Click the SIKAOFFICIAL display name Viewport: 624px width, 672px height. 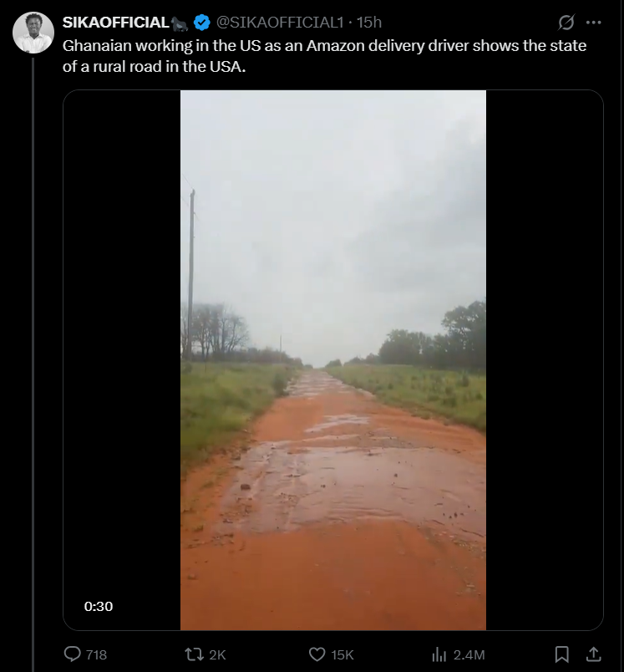(x=116, y=23)
